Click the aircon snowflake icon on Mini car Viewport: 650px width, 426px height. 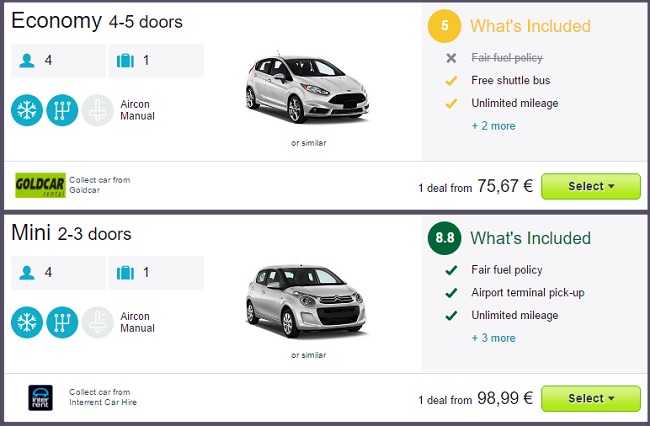tap(27, 322)
